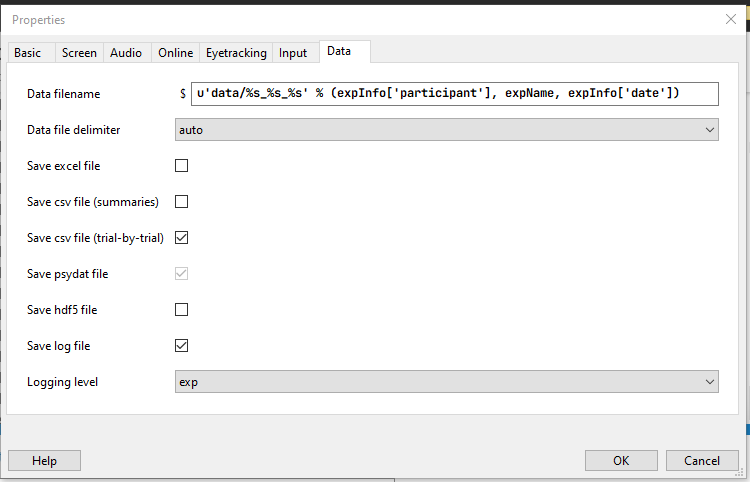Open the Screen tab

click(79, 53)
